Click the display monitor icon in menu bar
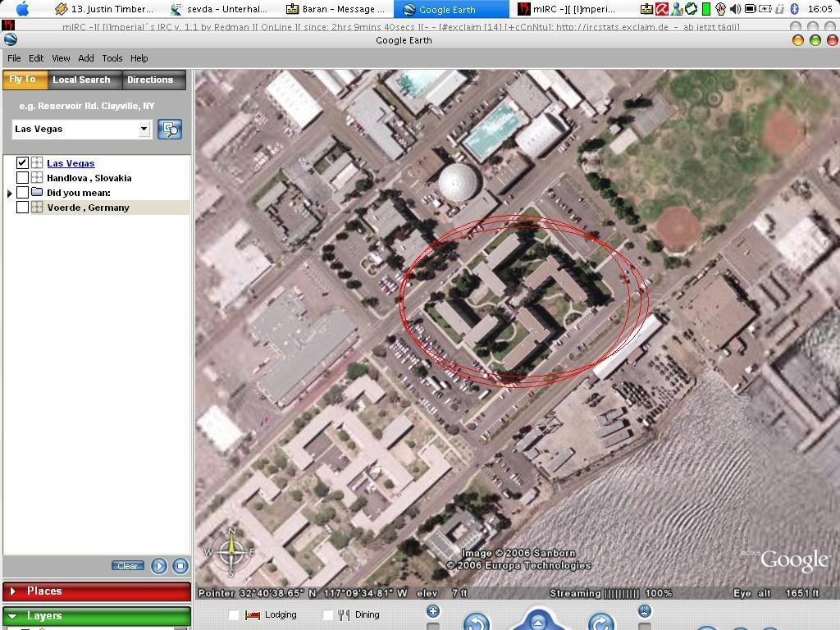840x630 pixels. (751, 8)
